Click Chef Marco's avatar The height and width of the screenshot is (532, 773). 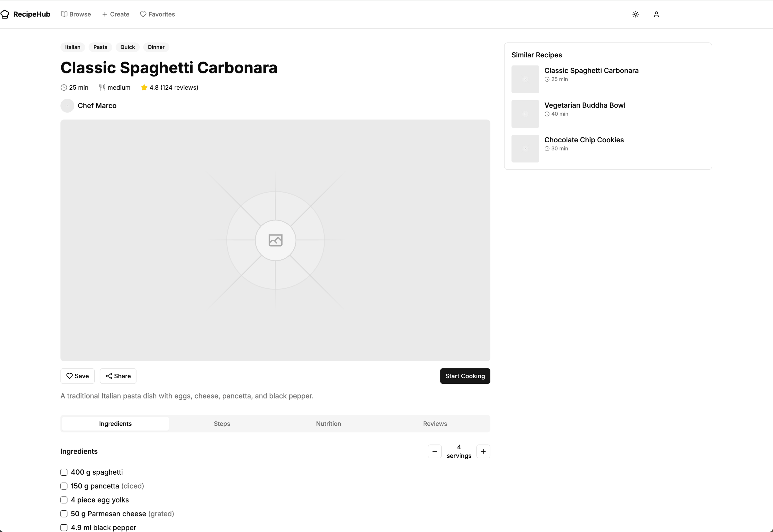click(x=67, y=106)
